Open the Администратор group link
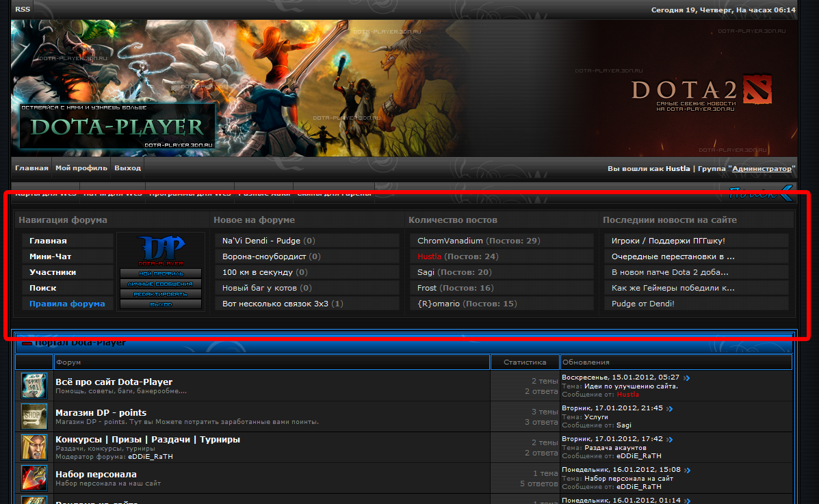Screen dimensions: 819x504 click(762, 169)
